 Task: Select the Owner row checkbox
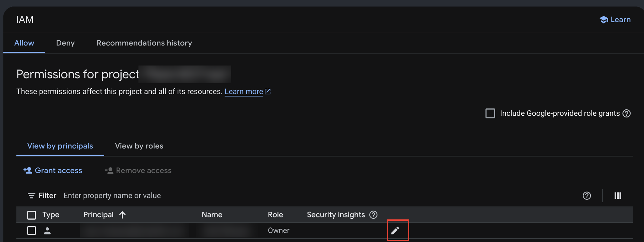pos(32,230)
